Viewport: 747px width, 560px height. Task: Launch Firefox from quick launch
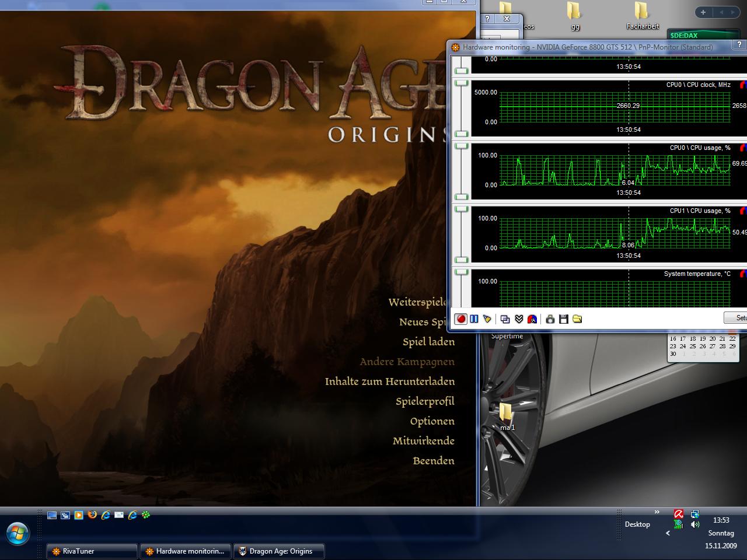point(92,515)
